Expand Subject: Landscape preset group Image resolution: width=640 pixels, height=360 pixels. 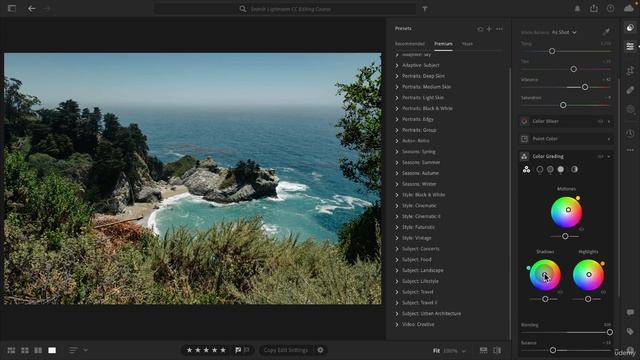[x=397, y=270]
